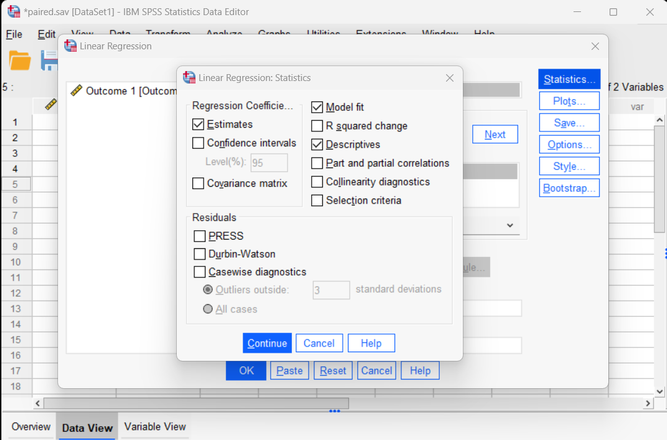Uncheck Descriptives option

point(317,145)
